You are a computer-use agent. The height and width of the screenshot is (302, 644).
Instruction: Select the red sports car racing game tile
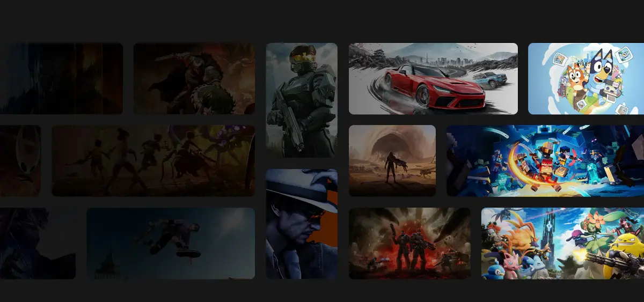433,79
